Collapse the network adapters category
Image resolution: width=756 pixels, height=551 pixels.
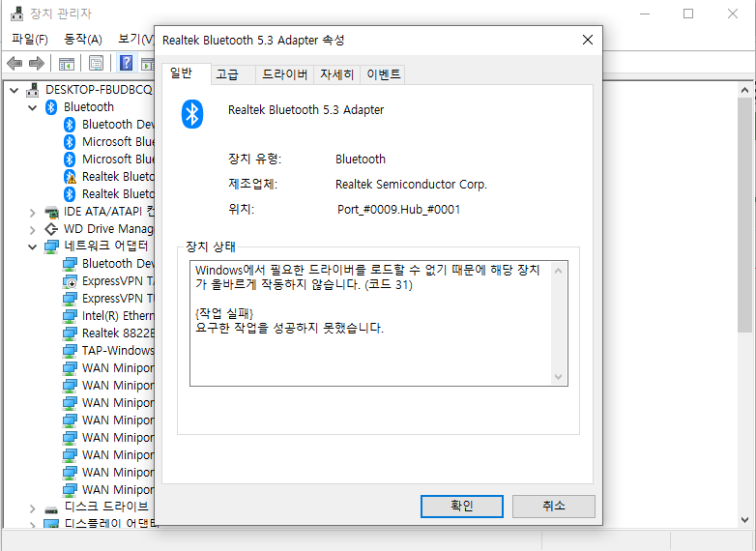click(x=33, y=246)
